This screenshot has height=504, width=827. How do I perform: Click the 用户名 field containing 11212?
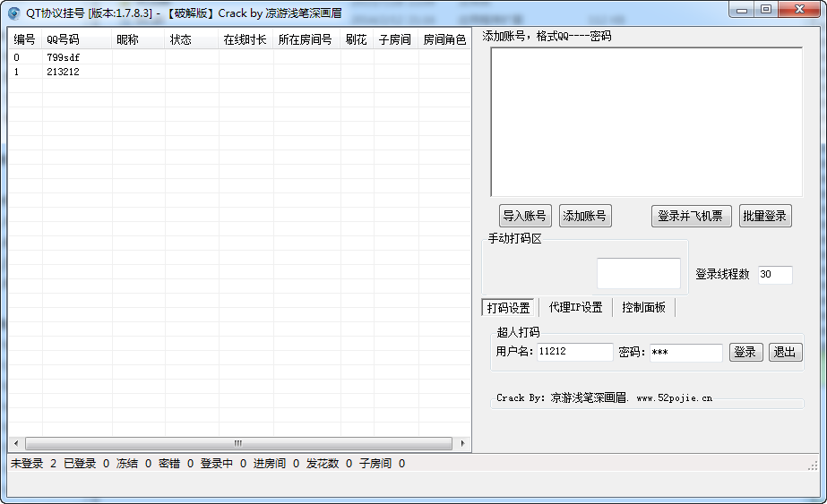575,352
